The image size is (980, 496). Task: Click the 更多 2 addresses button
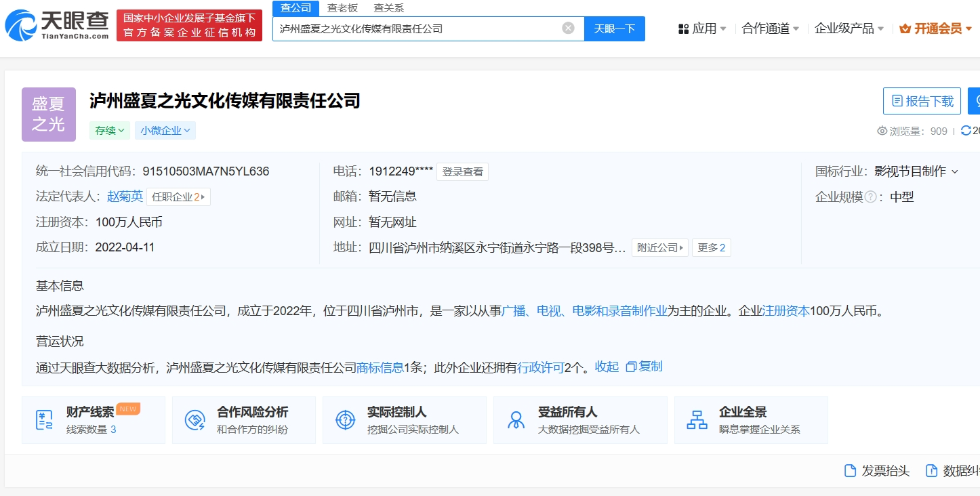click(712, 248)
